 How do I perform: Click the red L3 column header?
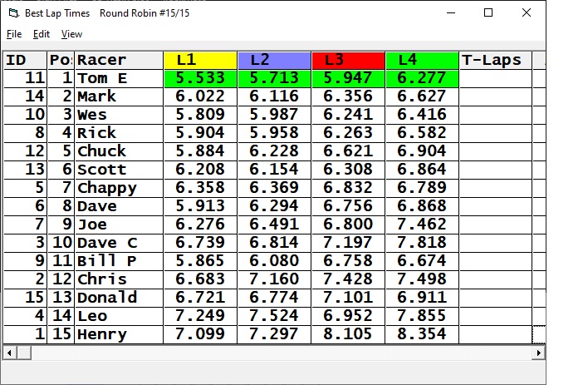click(348, 60)
